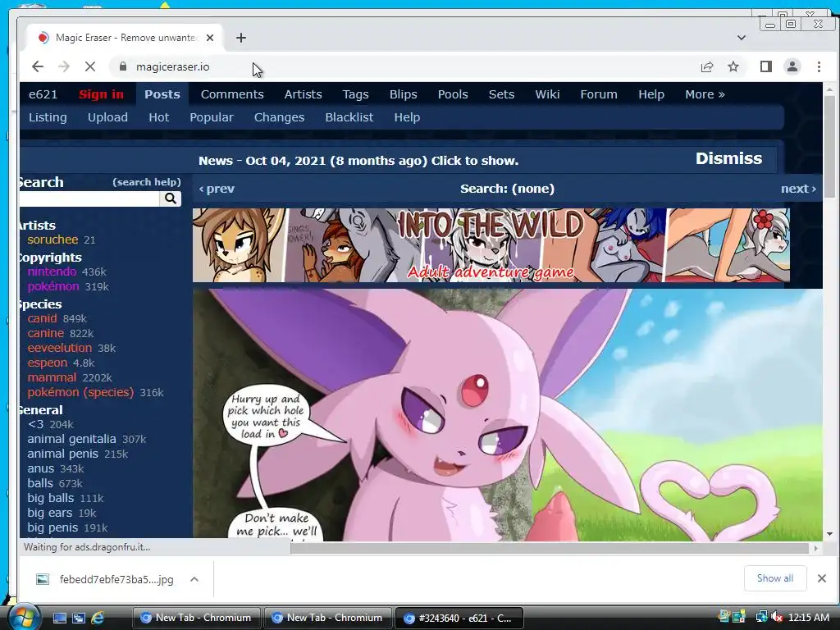This screenshot has width=840, height=630.
Task: Switch to first New Tab - Chromium taskbar button
Action: 196,618
